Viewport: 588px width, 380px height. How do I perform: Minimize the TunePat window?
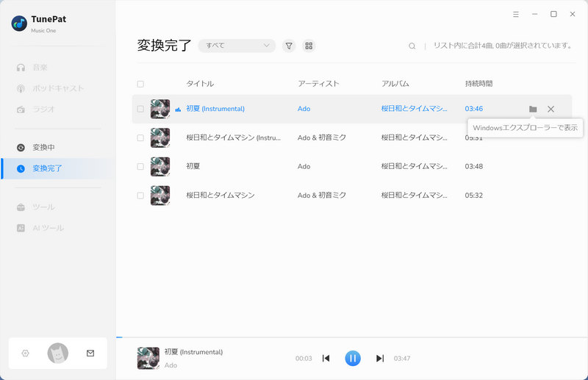click(535, 14)
